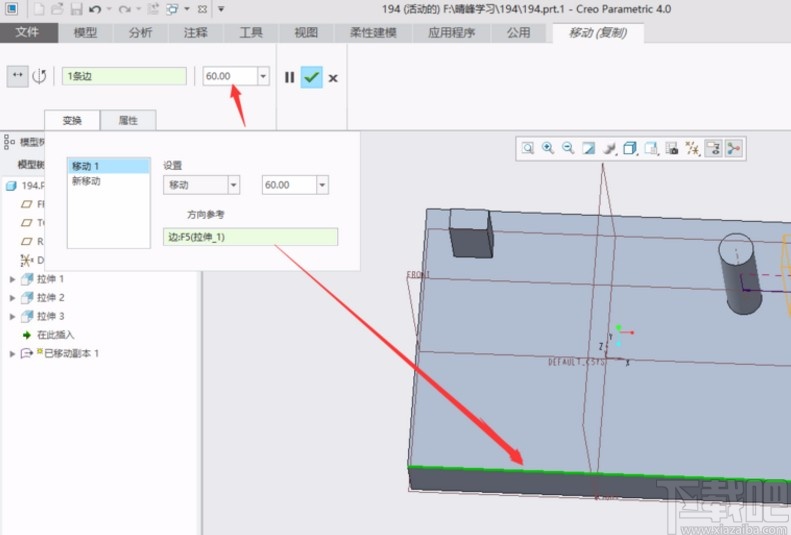Click the dashboard 60.00 offset field
This screenshot has width=791, height=535.
231,76
